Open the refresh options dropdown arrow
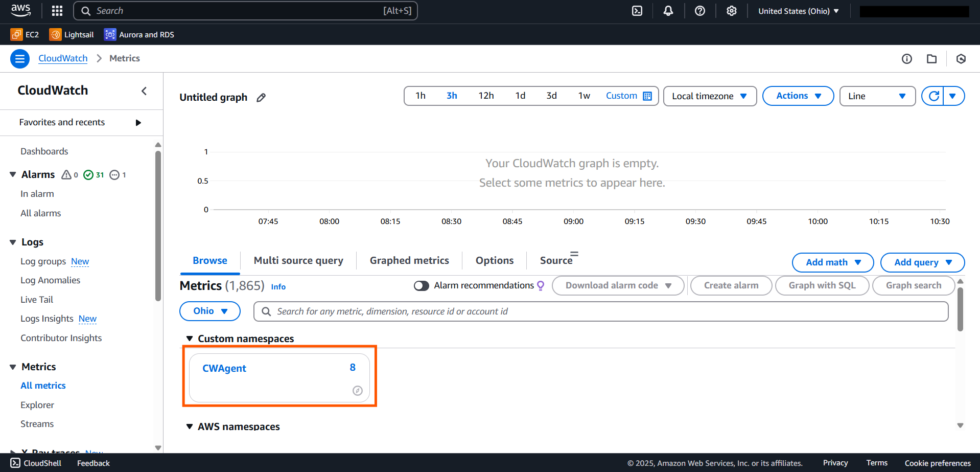 [953, 96]
